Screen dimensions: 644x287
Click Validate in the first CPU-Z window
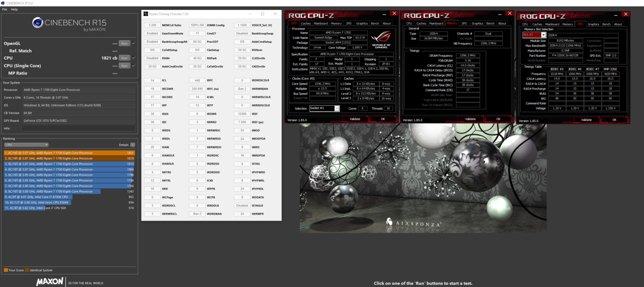tap(355, 119)
